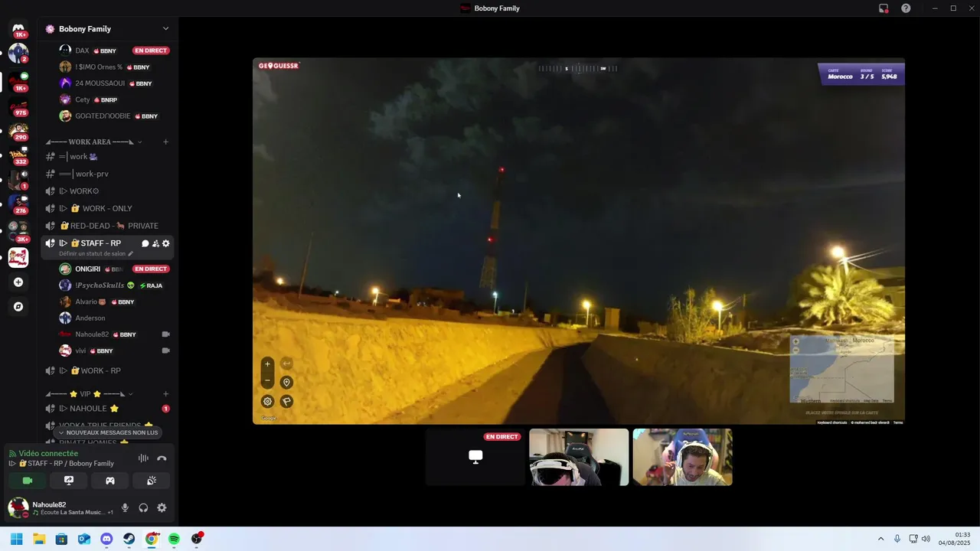Open server with 975 notification badge
The height and width of the screenshot is (551, 980).
[x=18, y=107]
